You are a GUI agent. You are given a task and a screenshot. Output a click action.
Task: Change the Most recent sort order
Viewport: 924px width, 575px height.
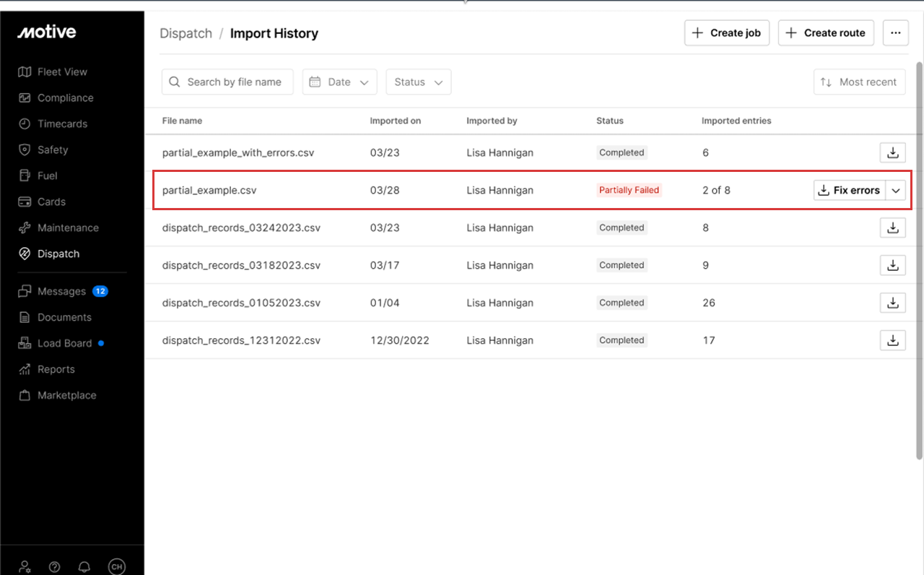tap(859, 82)
